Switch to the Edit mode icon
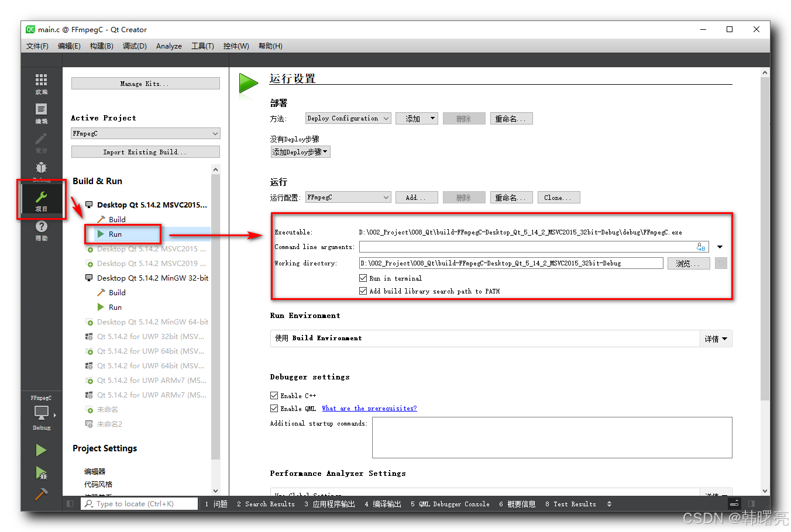The height and width of the screenshot is (532, 791). click(x=42, y=112)
